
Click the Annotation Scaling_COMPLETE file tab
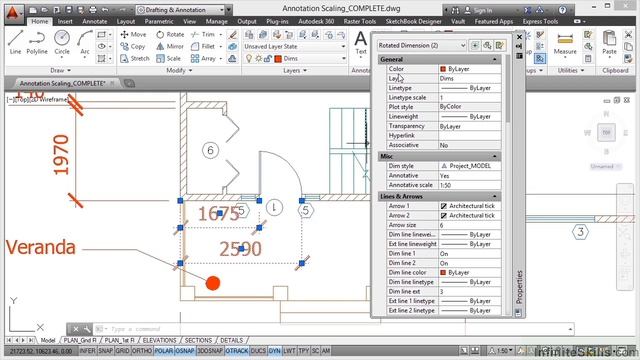pos(62,83)
